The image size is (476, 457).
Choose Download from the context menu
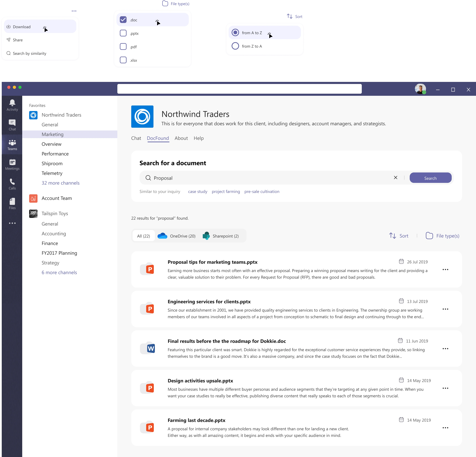(x=22, y=27)
